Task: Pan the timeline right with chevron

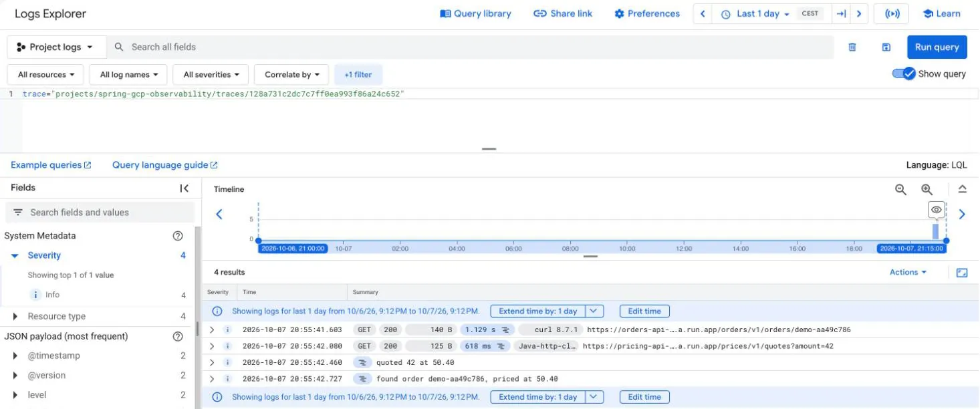Action: (962, 215)
